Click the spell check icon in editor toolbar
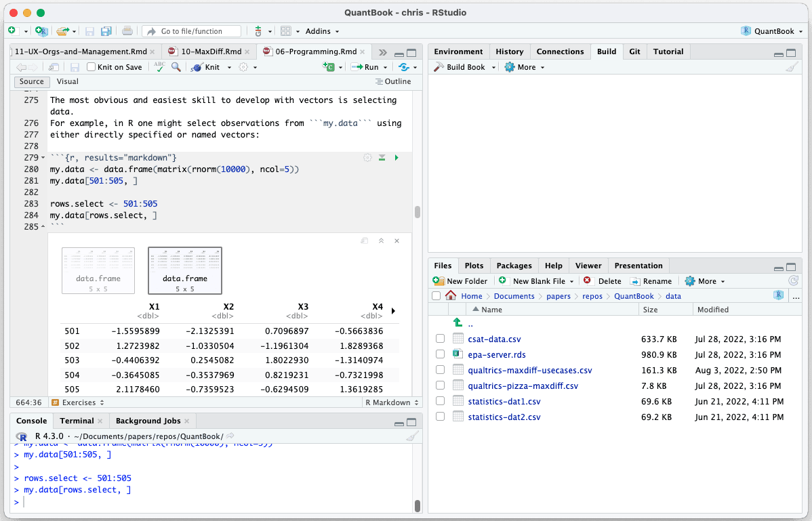Viewport: 812px width, 521px height. click(x=159, y=67)
